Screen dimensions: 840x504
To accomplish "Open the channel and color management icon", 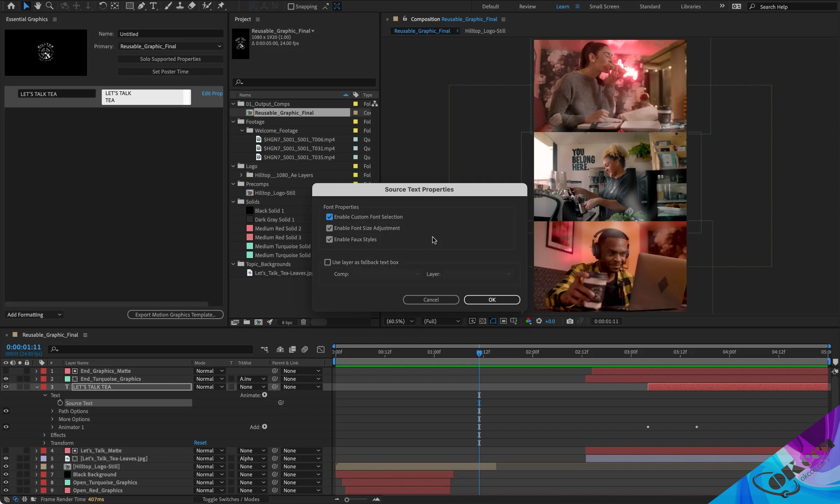I will (528, 321).
